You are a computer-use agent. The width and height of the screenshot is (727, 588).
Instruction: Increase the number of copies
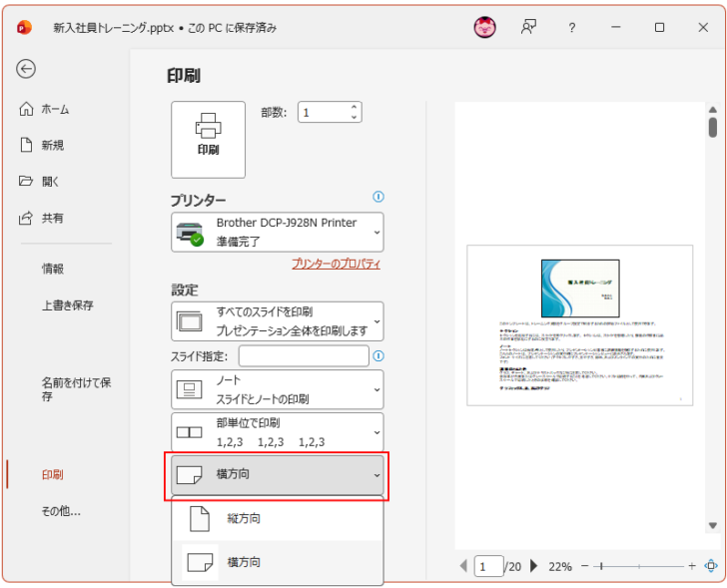pos(354,108)
